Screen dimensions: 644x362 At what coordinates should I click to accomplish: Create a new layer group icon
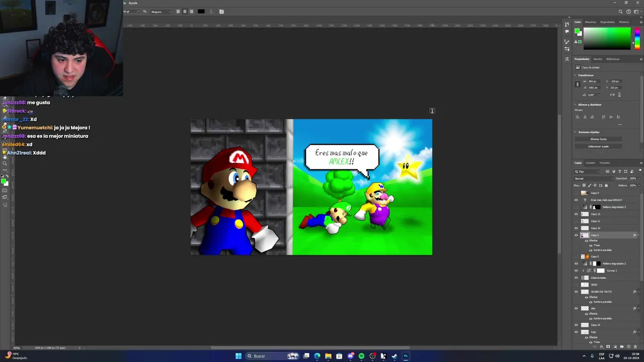tap(622, 346)
